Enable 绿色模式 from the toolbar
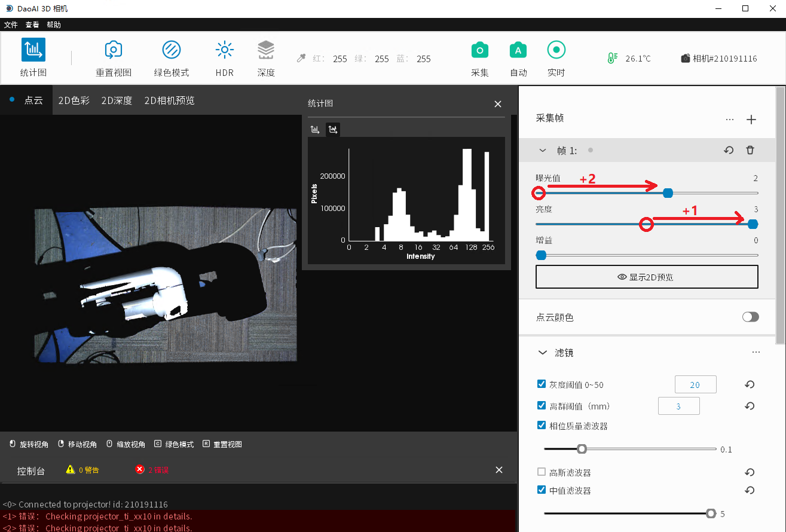Screen dimensions: 786x532 172,50
